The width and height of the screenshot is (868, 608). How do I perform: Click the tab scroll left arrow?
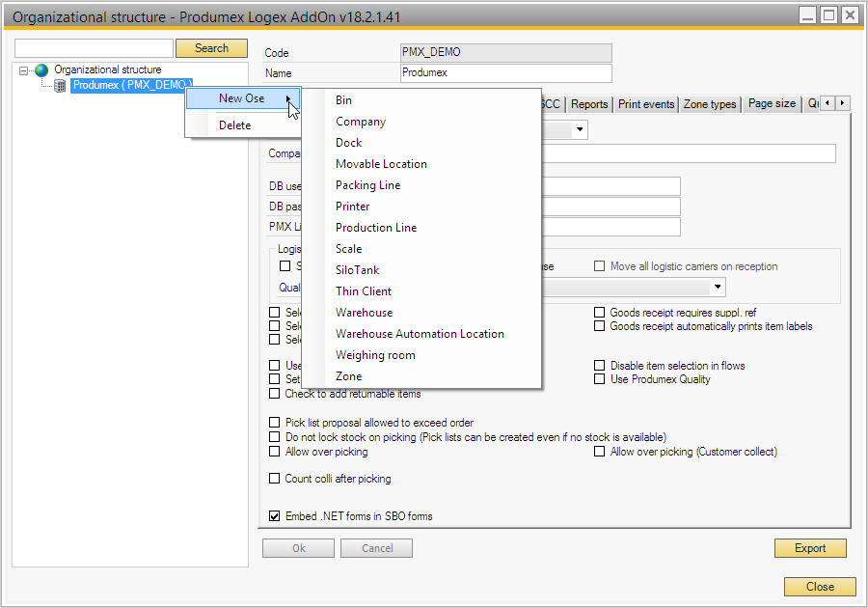(x=827, y=103)
